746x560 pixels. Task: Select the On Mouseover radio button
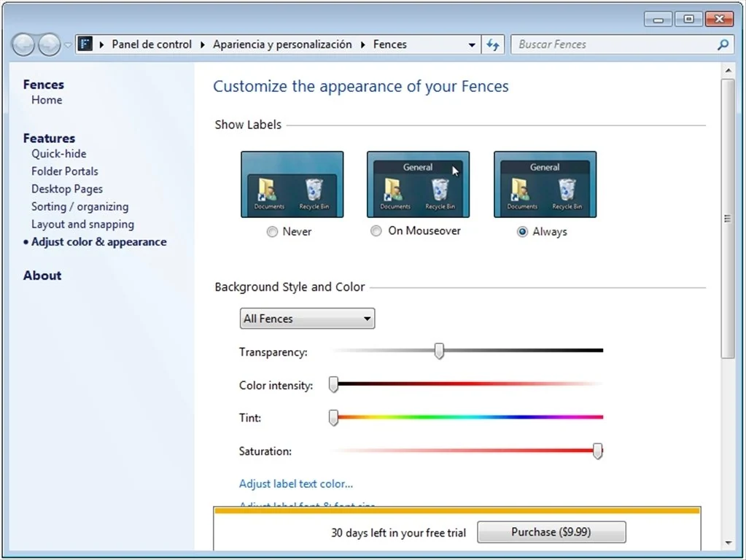tap(376, 230)
